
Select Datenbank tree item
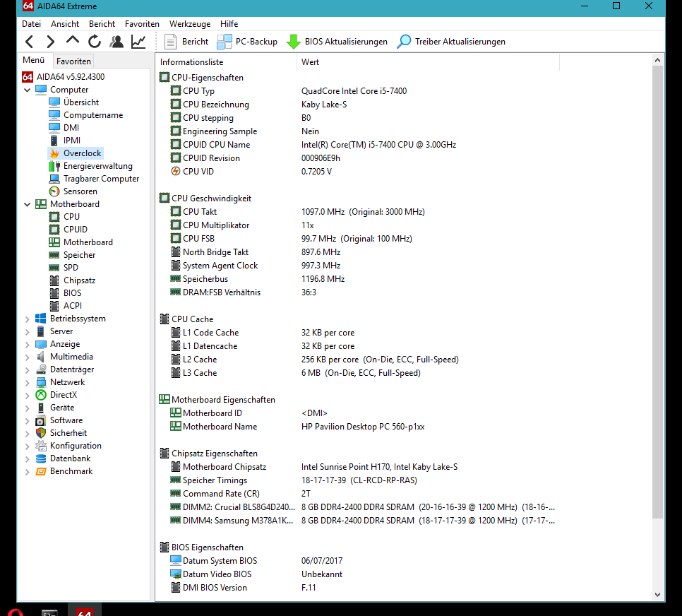[63, 458]
